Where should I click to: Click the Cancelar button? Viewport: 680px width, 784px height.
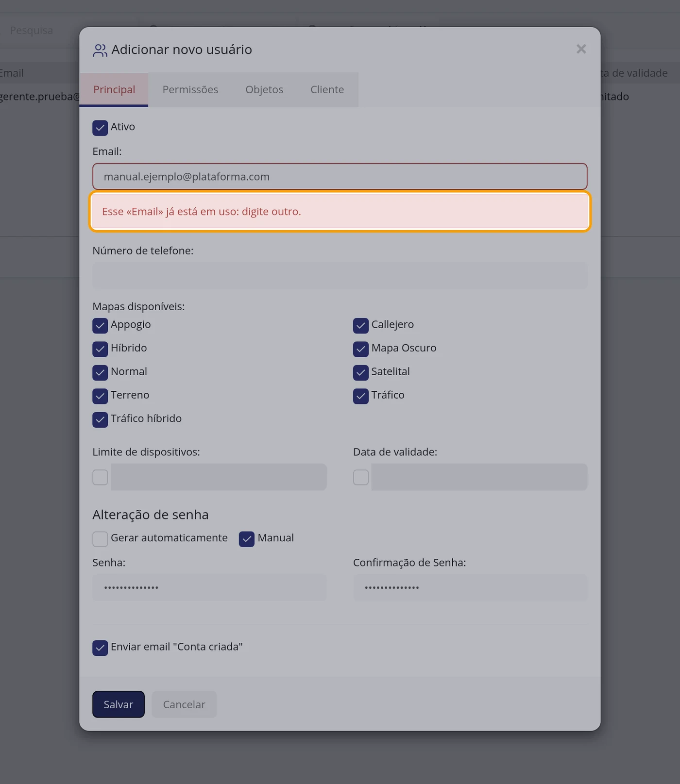[x=184, y=704]
